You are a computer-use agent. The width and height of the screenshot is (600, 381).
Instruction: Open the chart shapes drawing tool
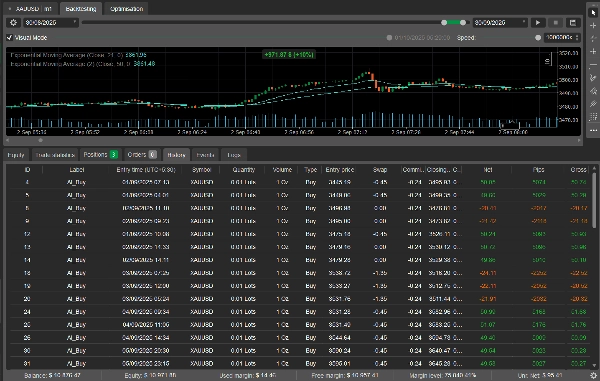593,91
